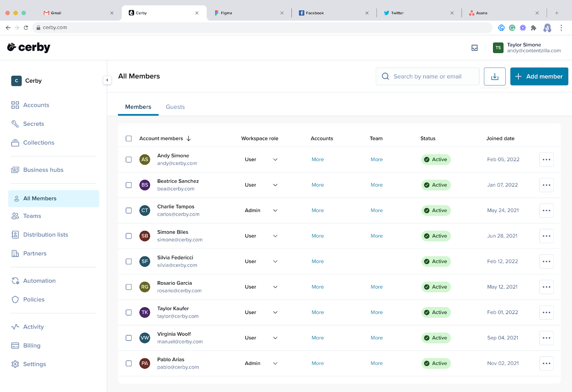Open the browser three-dot menu
Viewport: 572px width, 392px height.
point(561,28)
